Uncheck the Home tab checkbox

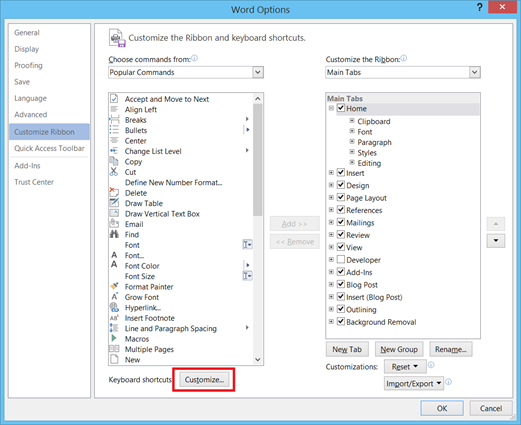tap(341, 108)
